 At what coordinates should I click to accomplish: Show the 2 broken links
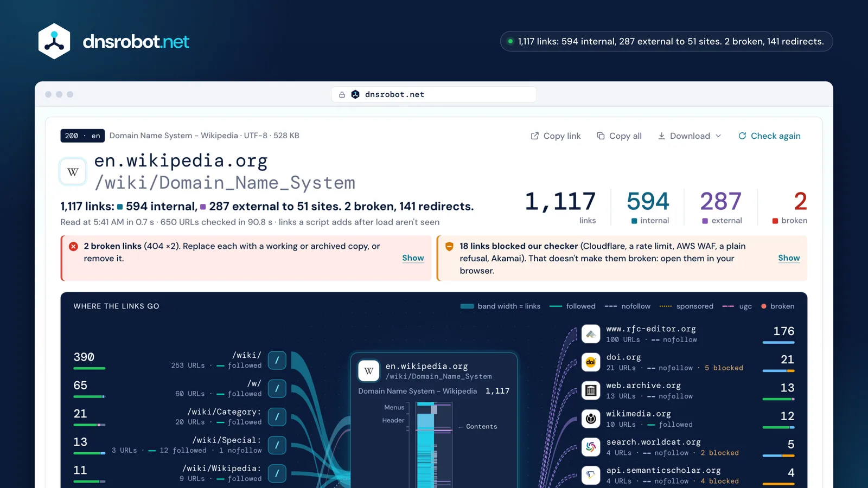click(x=413, y=258)
